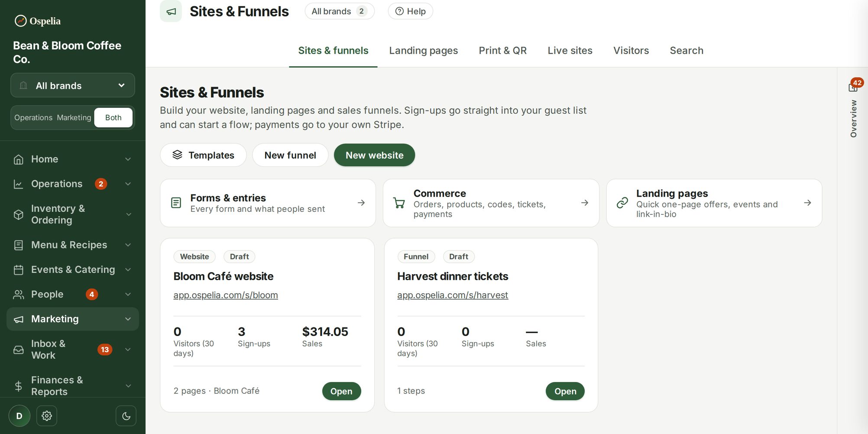The height and width of the screenshot is (434, 868).
Task: Expand the Inventory & Ordering chevron
Action: tap(128, 214)
